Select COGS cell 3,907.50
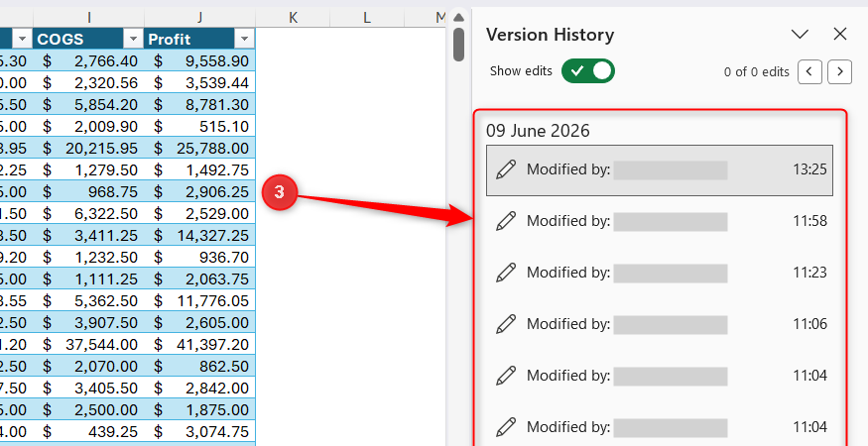The height and width of the screenshot is (446, 868). click(x=88, y=322)
